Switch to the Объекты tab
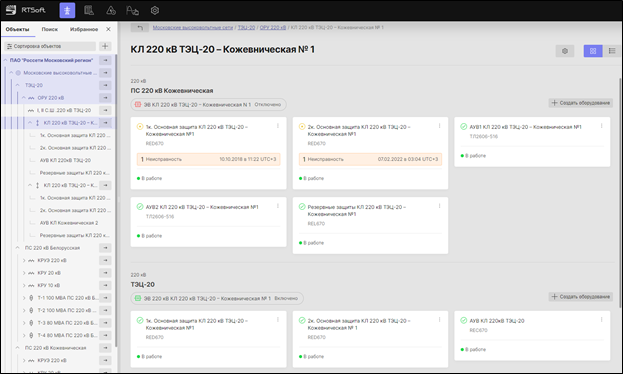This screenshot has height=374, width=623. pos(17,29)
